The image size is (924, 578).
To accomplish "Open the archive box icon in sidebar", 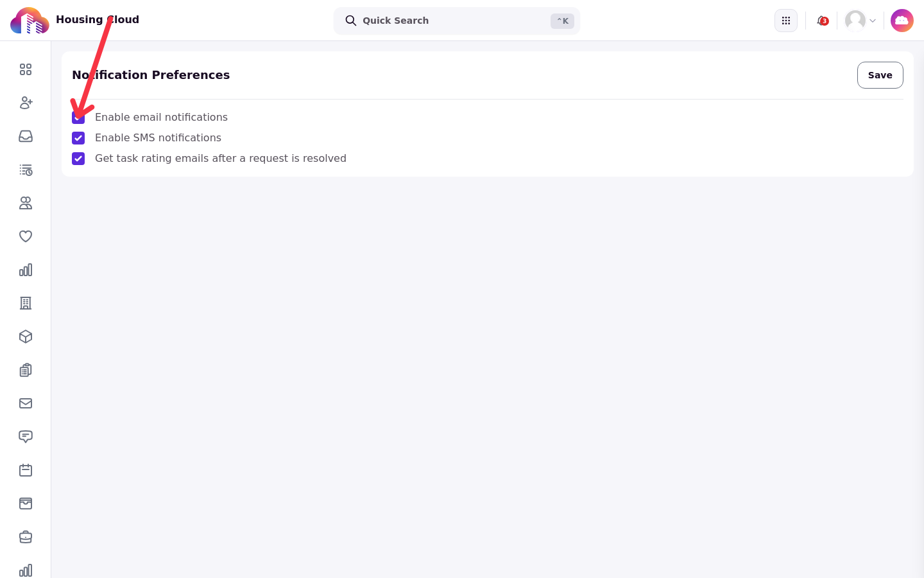I will [26, 504].
